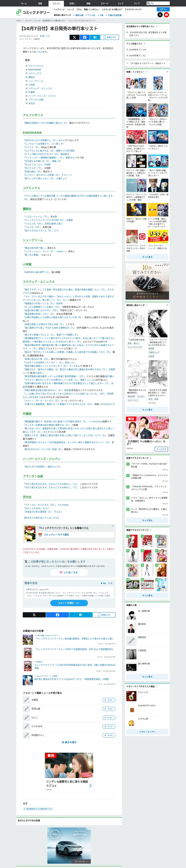Screen dimensions: 186x868
Task: Share on Hatena B! using the bottom share bar
Action: (80, 615)
